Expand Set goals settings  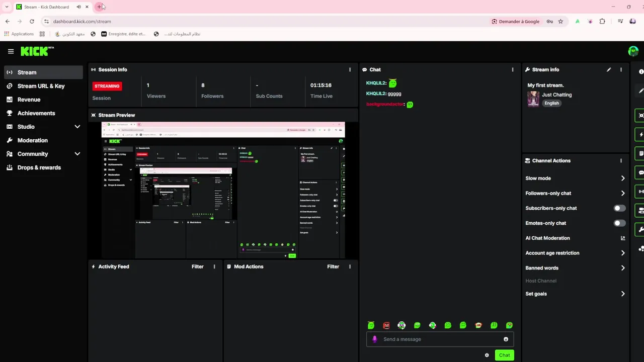click(x=575, y=294)
